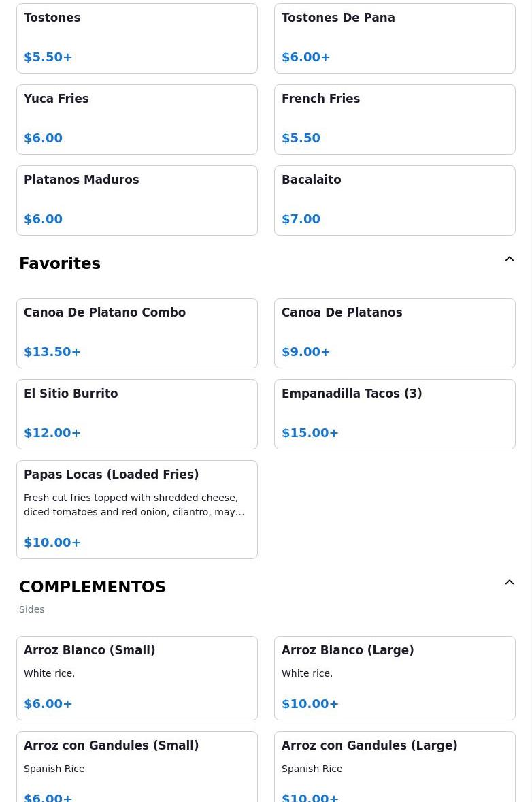Viewport: 532px width, 802px height.
Task: Select Canoa De Platano Combo
Action: pos(137,333)
